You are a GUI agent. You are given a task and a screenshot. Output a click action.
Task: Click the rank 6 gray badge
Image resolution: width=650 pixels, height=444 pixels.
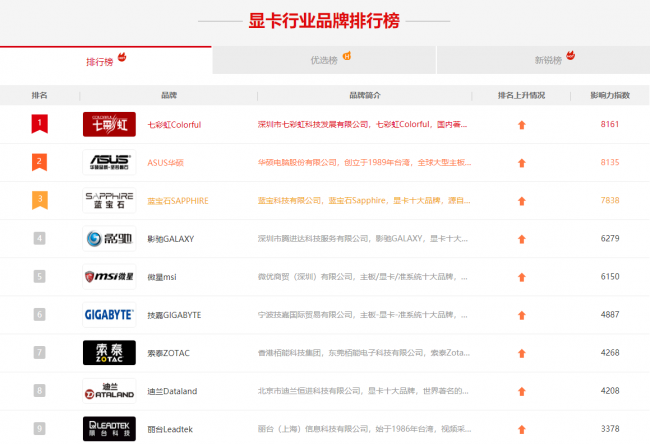pyautogui.click(x=39, y=314)
